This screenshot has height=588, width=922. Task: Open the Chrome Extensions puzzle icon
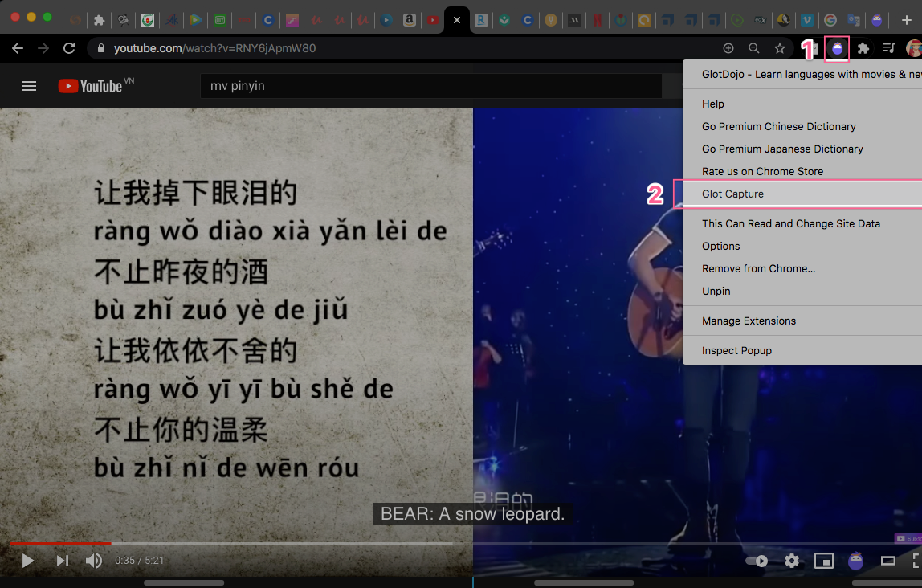863,48
